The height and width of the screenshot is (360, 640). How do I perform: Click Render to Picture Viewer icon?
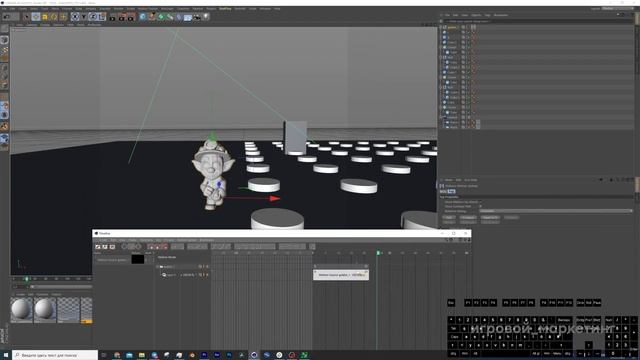[122, 17]
